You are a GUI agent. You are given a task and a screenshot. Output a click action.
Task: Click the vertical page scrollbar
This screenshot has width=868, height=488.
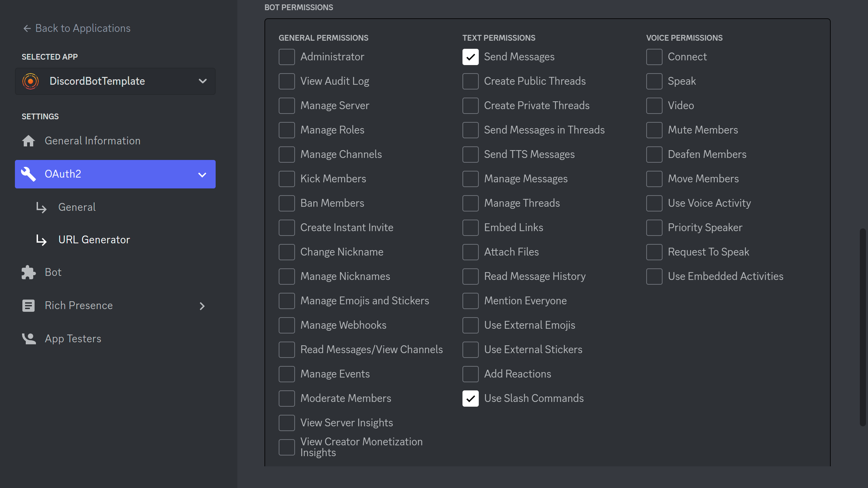click(863, 327)
